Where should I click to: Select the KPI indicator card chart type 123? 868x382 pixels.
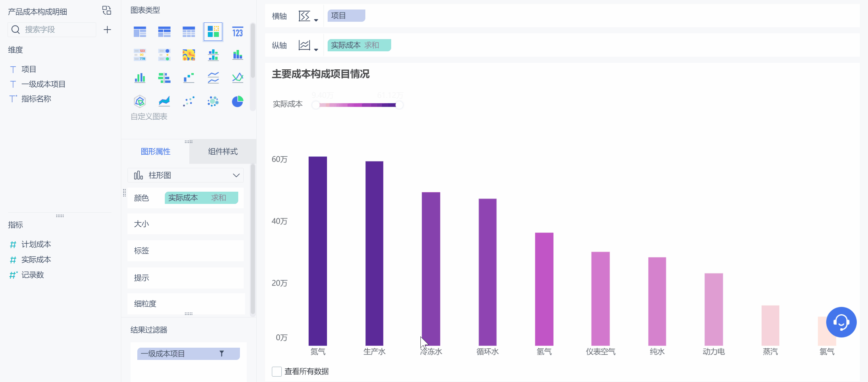tap(238, 32)
